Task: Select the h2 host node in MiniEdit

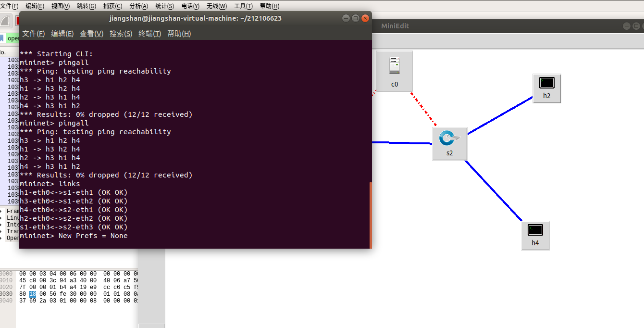Action: [546, 88]
